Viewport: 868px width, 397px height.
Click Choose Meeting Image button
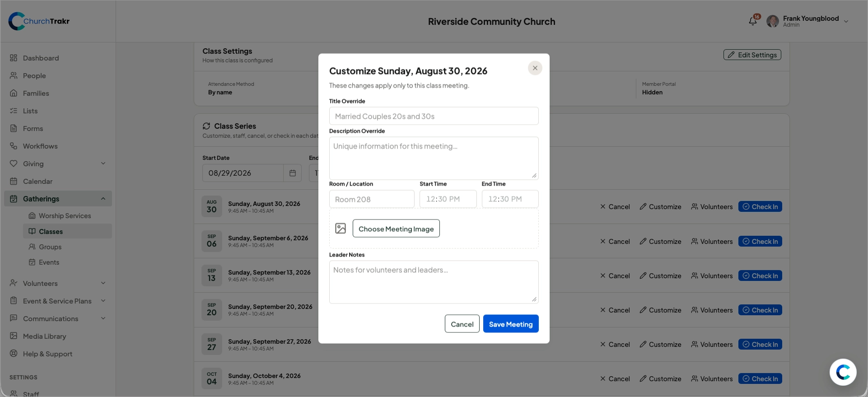396,229
